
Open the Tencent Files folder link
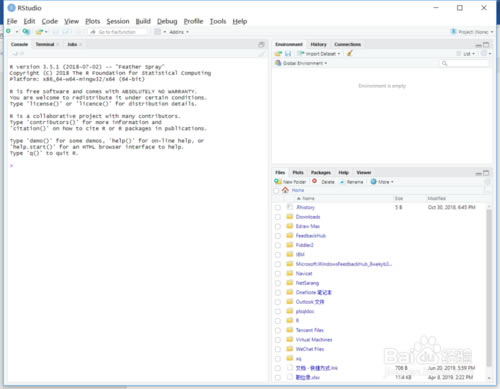(310, 330)
